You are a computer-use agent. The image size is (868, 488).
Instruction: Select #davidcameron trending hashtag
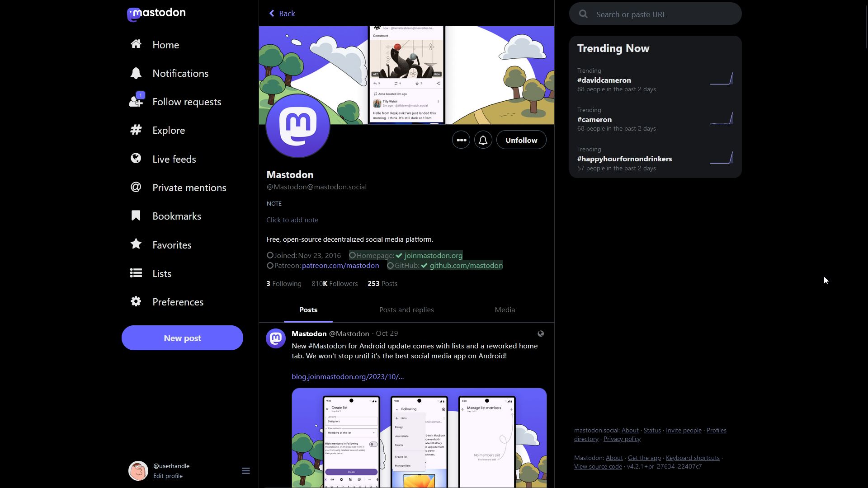click(x=604, y=80)
